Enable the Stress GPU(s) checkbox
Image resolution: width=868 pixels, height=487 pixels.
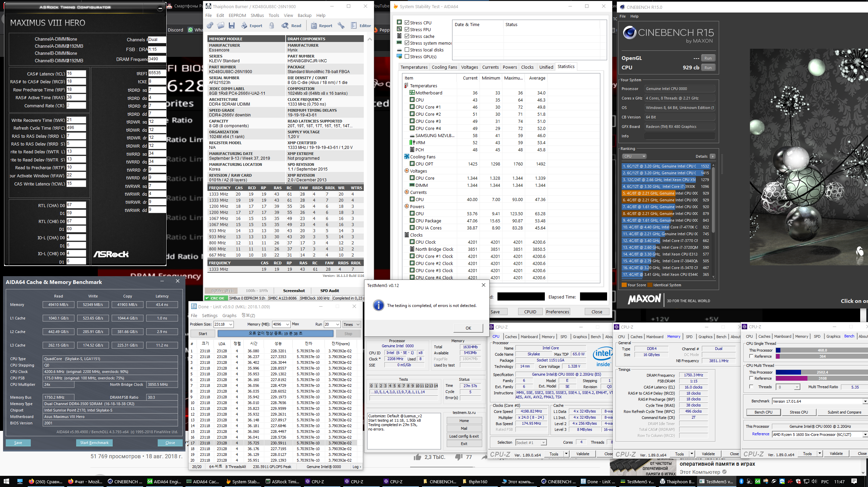click(x=407, y=57)
